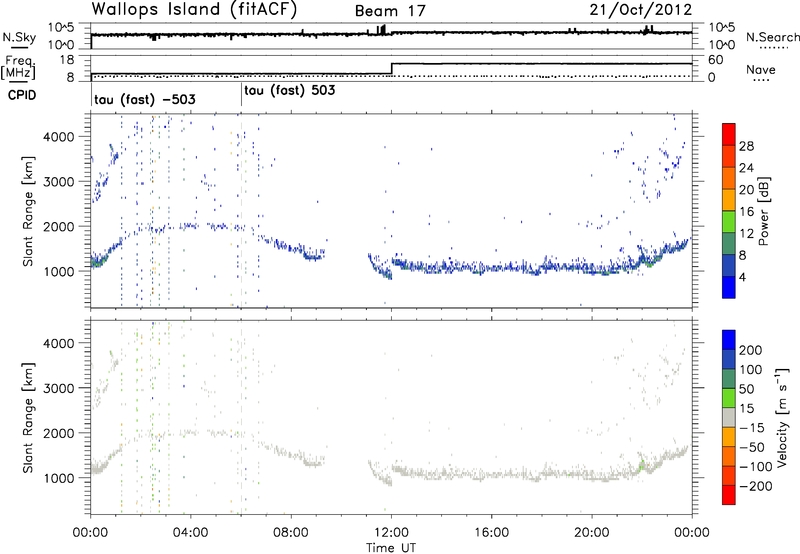Click "Slant Range [km]" label of power panel
Viewport: 800px width, 554px height.
click(28, 211)
